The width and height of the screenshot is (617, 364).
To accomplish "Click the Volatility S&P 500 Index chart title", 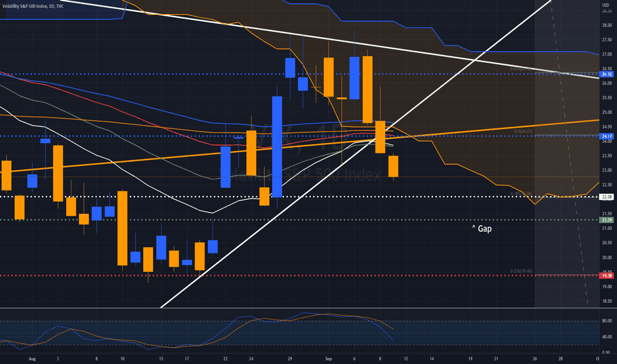I will click(x=32, y=7).
